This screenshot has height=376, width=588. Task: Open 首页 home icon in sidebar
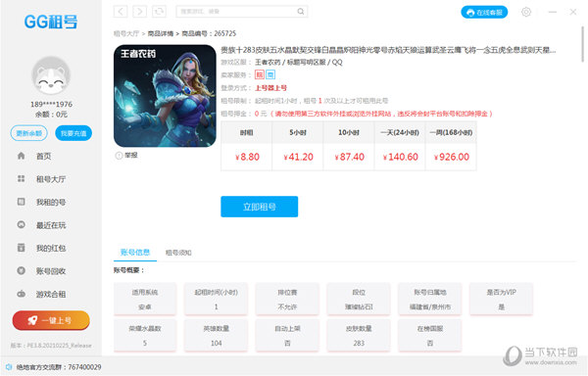coord(21,156)
